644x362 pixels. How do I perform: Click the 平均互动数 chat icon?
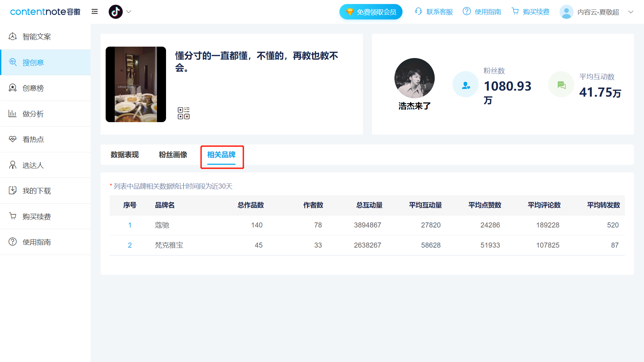561,84
